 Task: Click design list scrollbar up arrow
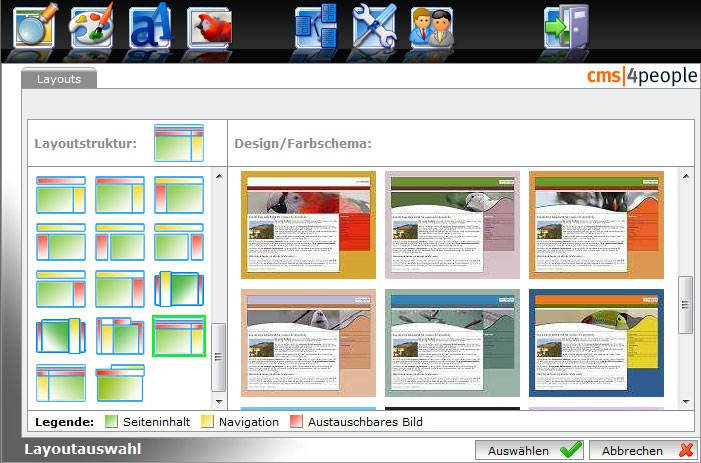(686, 176)
